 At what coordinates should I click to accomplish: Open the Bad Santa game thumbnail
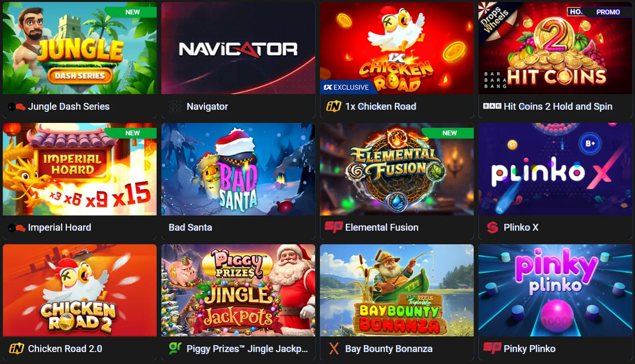(x=238, y=169)
